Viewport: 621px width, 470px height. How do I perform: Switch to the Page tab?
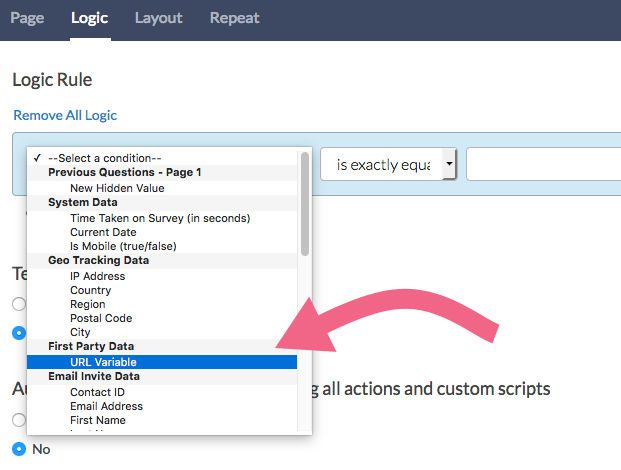pyautogui.click(x=27, y=18)
